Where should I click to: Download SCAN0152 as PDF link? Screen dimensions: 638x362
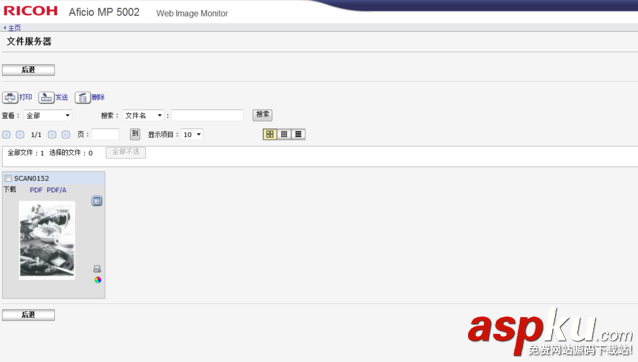coord(36,190)
